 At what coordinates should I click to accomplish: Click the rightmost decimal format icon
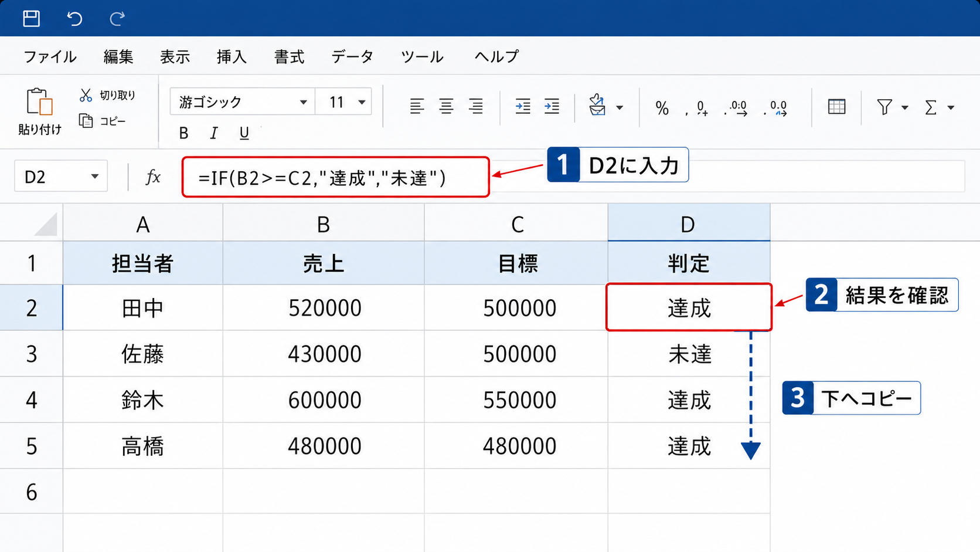click(x=776, y=108)
